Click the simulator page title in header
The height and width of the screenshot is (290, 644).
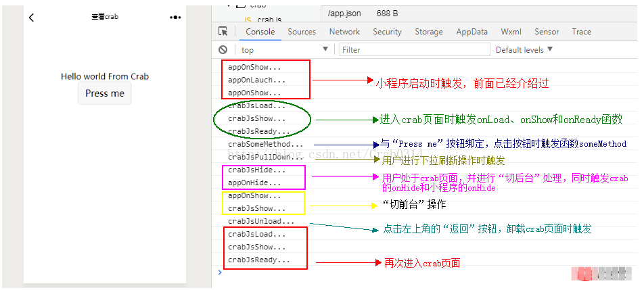105,17
